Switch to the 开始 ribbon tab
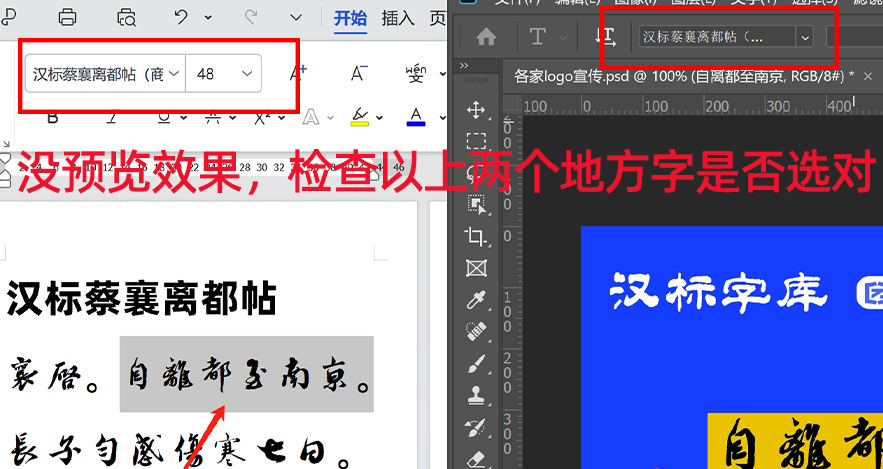 [350, 19]
